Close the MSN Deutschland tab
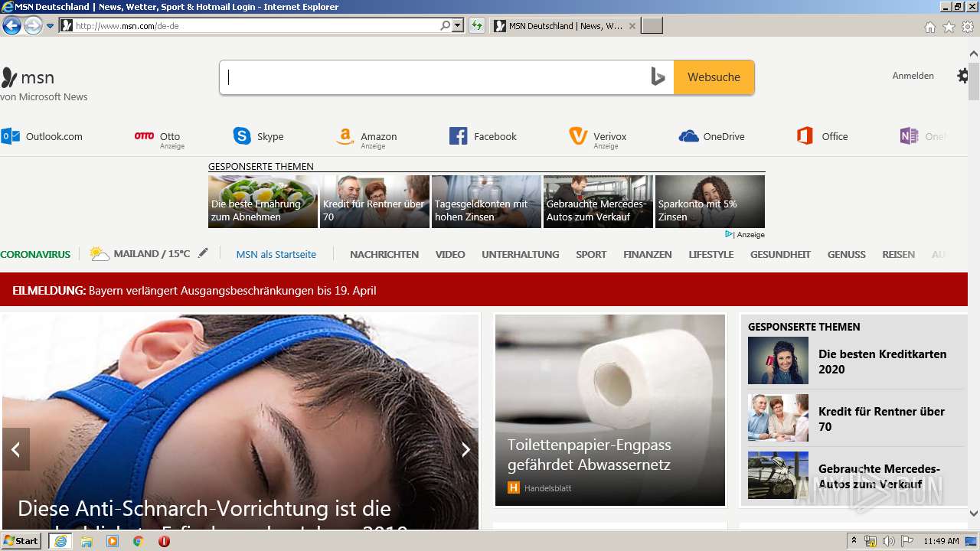This screenshot has height=551, width=980. pyautogui.click(x=632, y=26)
